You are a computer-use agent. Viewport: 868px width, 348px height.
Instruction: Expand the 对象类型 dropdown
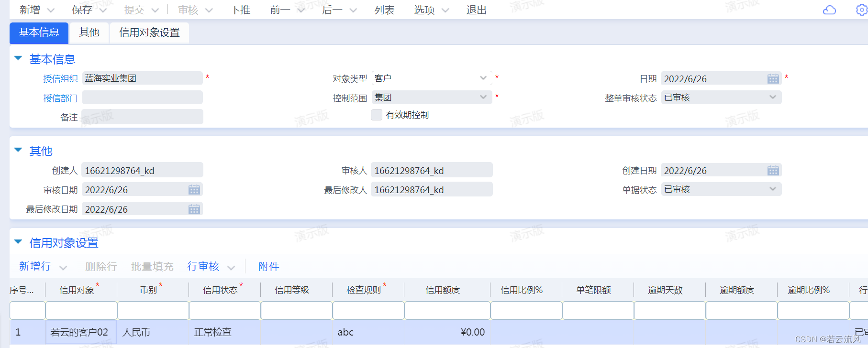click(483, 78)
